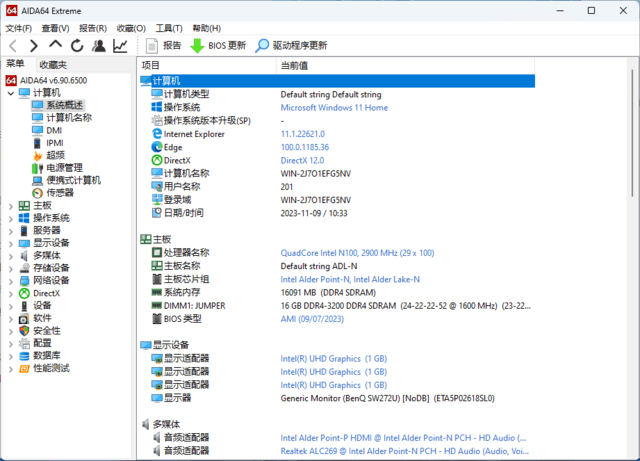Open the user/remote icon in toolbar
Screen dimensions: 640x461
[99, 46]
